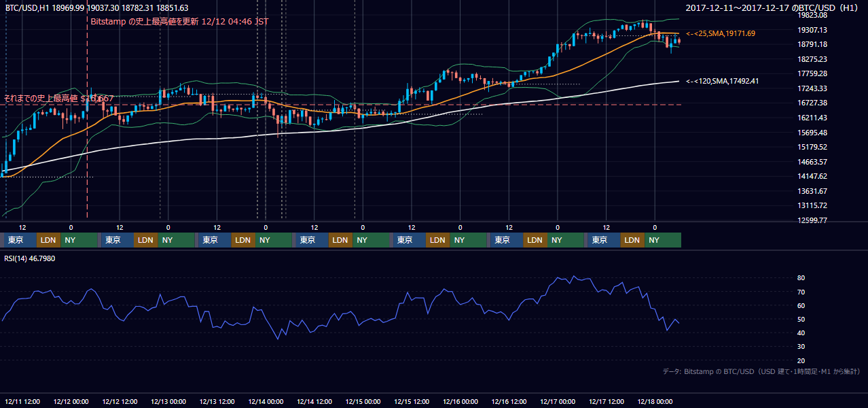Click the 12/15 00:00 date label
This screenshot has height=408, width=868.
coord(363,401)
